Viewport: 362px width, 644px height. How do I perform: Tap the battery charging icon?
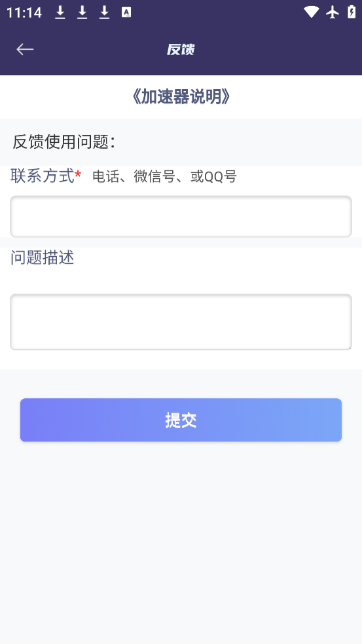point(352,12)
